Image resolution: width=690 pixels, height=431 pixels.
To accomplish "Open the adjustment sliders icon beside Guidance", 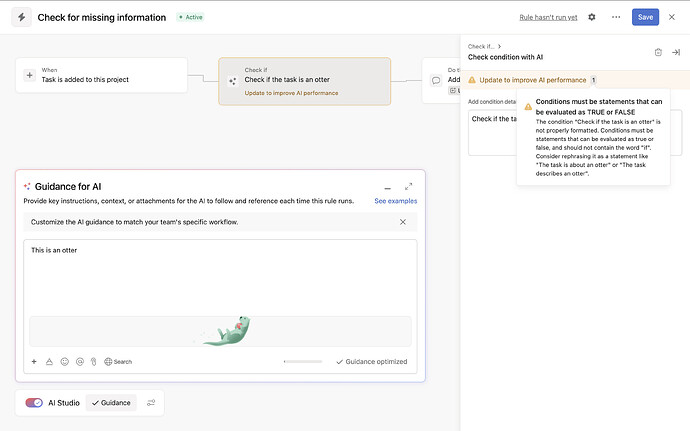I will click(151, 403).
